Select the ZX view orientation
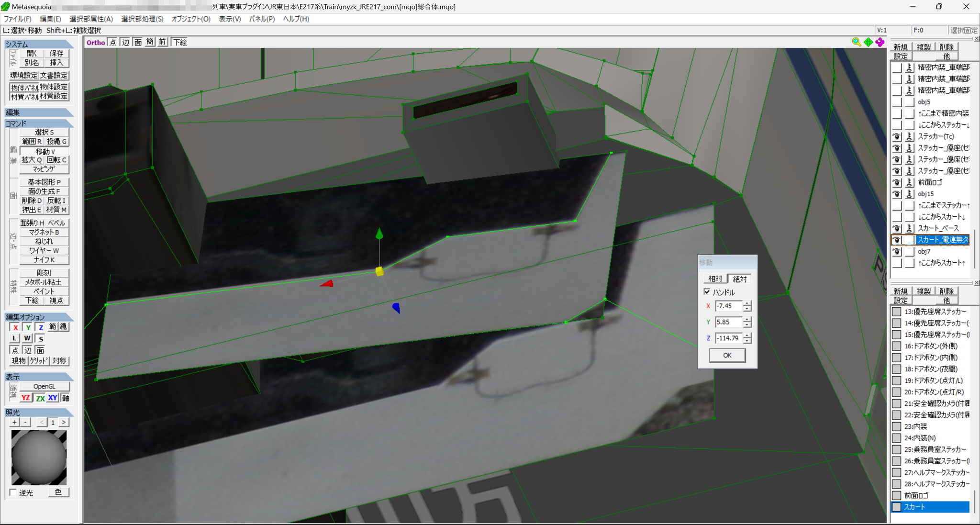The height and width of the screenshot is (525, 980). pos(39,398)
